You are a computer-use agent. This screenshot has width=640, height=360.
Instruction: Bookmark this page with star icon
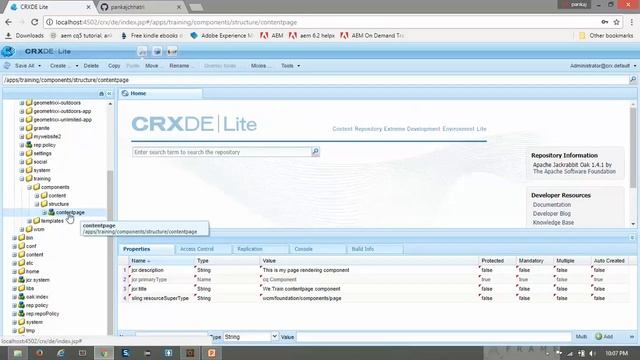tap(616, 22)
